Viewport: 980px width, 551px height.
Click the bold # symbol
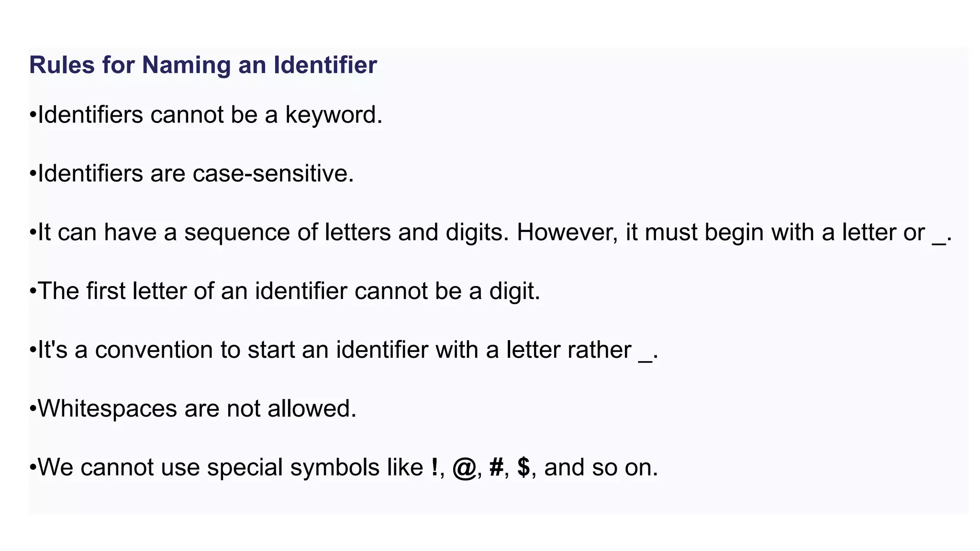(497, 467)
